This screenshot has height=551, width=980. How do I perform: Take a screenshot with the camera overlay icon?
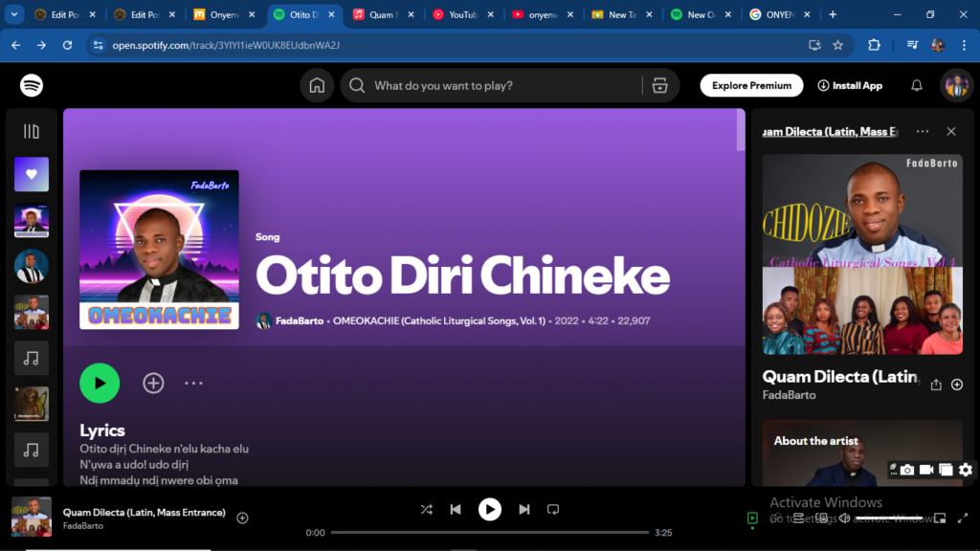(907, 470)
